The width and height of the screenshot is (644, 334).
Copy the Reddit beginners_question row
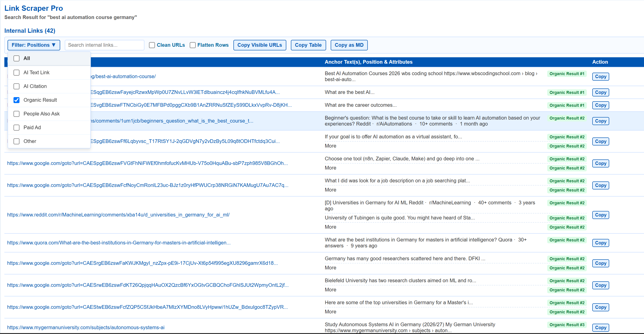point(601,121)
